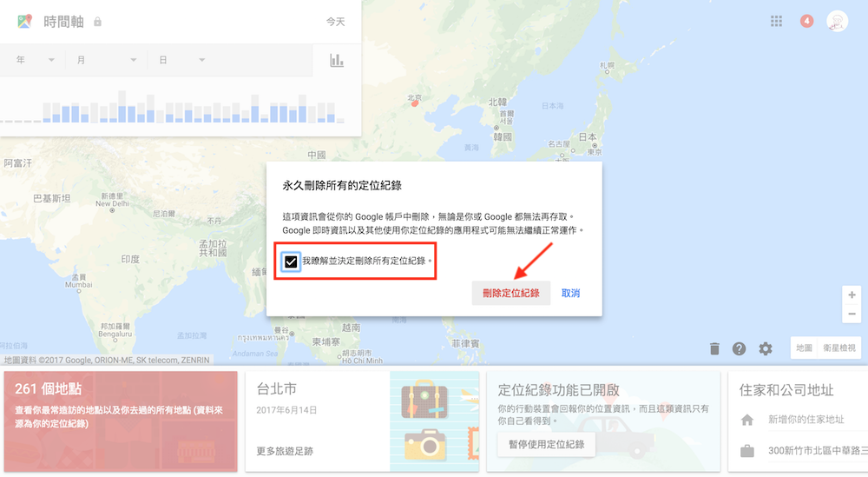This screenshot has width=868, height=477.
Task: Click the 北京 red location marker
Action: point(415,103)
